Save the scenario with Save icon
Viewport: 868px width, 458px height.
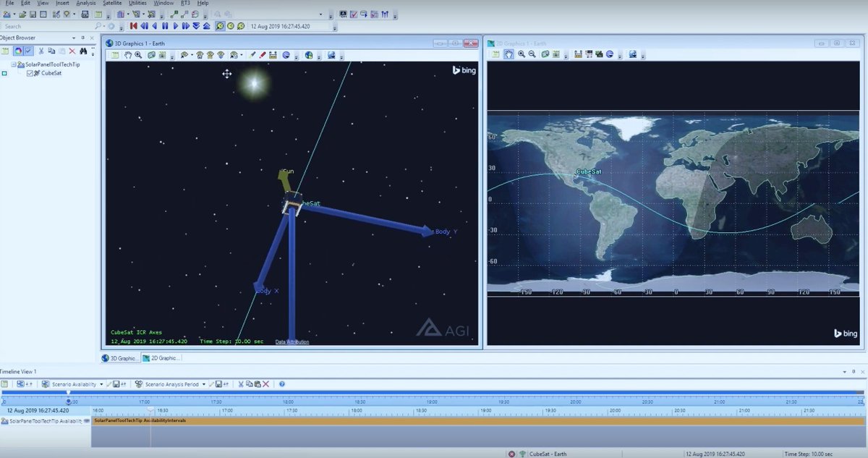pos(33,14)
